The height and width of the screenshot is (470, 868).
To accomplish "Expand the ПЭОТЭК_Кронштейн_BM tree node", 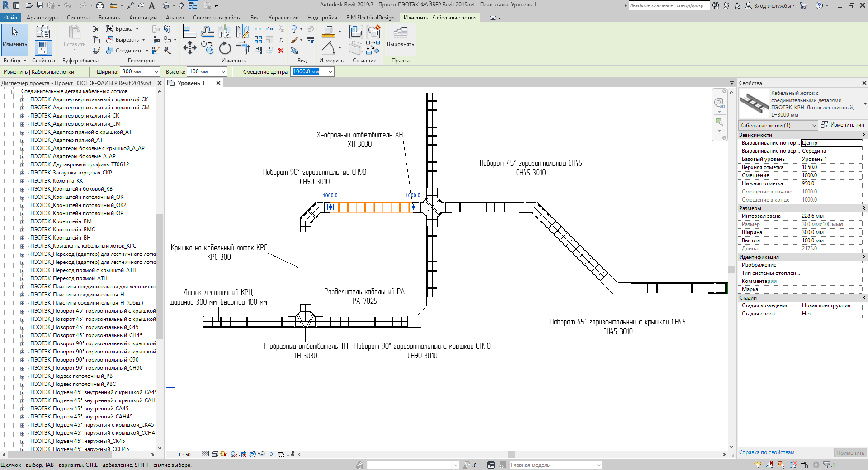I will (22, 221).
